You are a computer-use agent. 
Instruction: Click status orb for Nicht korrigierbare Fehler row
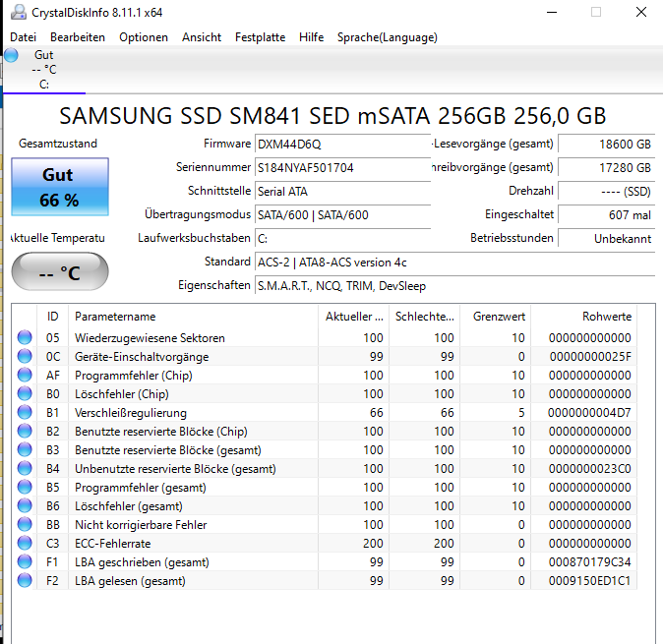pyautogui.click(x=25, y=524)
